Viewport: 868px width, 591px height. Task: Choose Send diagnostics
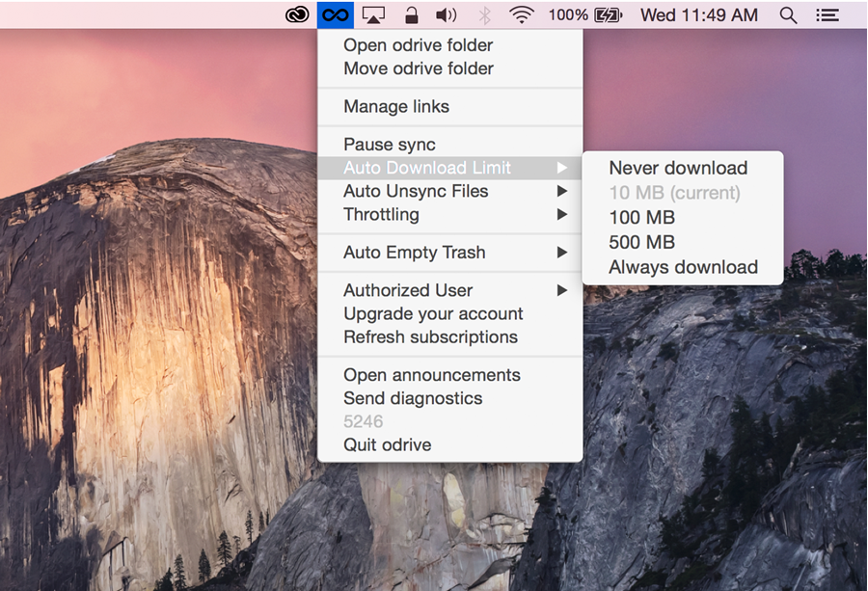tap(450, 398)
